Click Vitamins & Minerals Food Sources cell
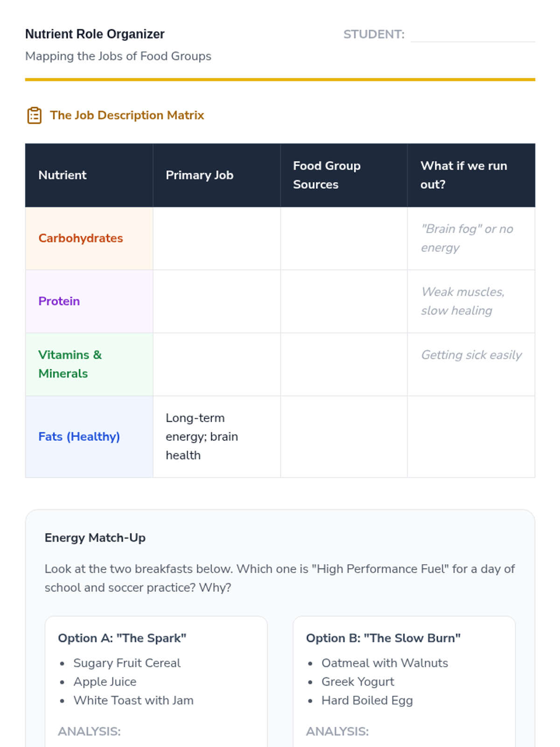 (x=344, y=365)
